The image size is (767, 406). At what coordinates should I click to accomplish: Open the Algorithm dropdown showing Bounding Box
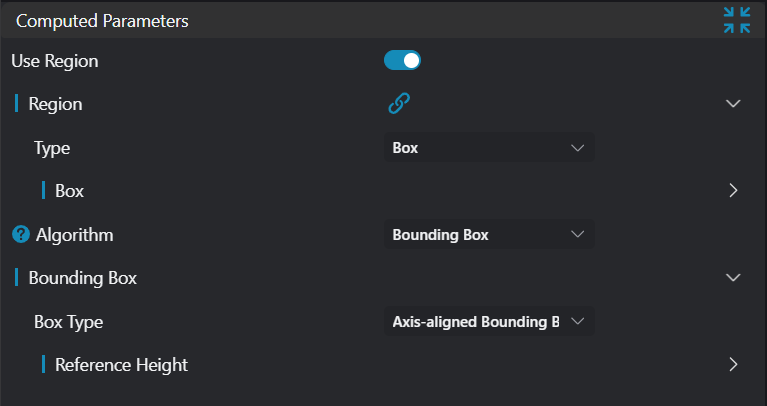(488, 234)
